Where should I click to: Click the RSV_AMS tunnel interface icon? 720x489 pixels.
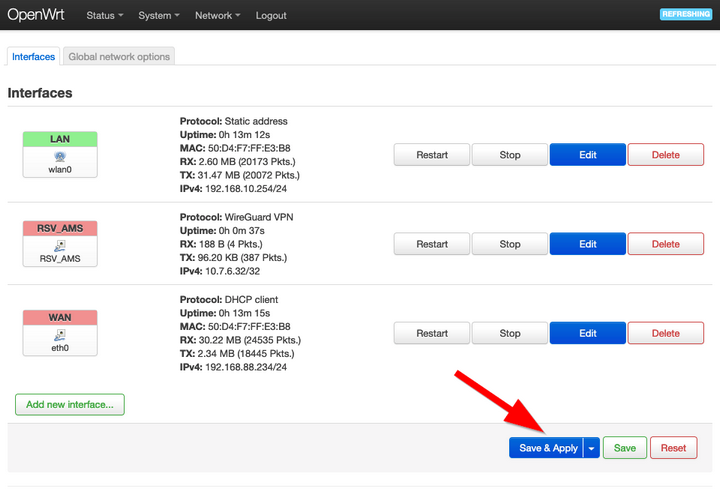(x=60, y=244)
